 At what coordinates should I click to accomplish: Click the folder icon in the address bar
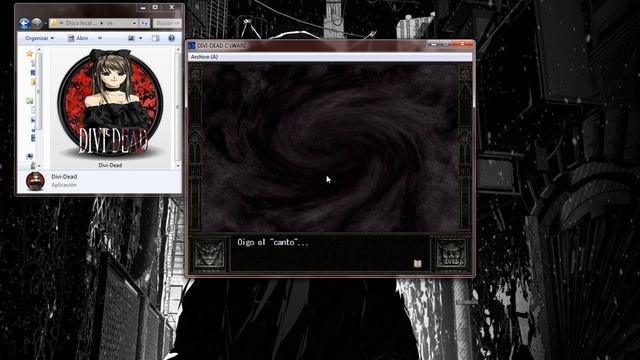pos(53,23)
